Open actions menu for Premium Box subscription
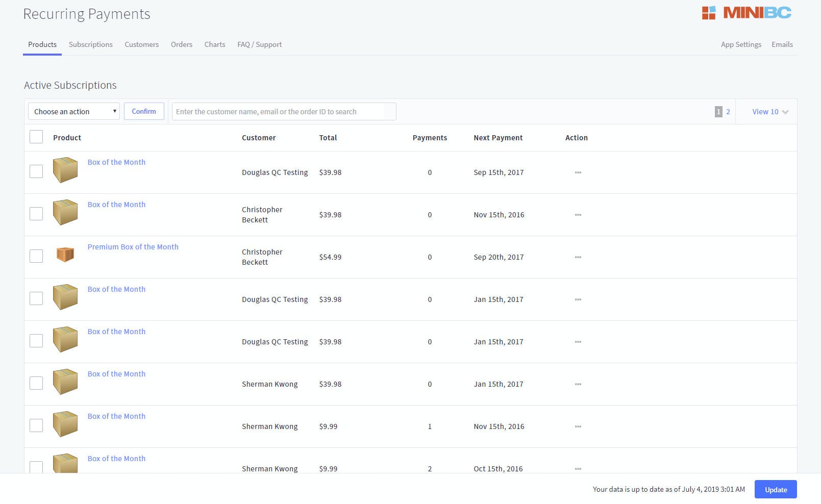 click(x=578, y=257)
